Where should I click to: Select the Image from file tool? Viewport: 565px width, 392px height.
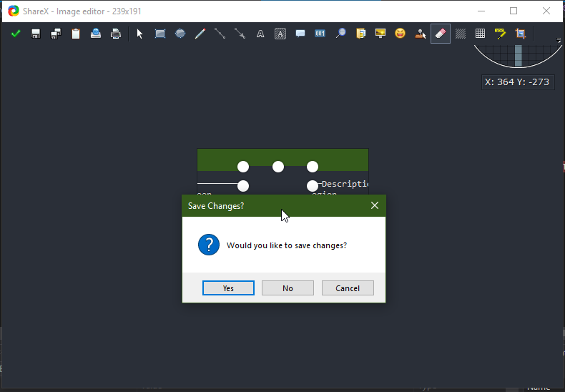point(360,34)
